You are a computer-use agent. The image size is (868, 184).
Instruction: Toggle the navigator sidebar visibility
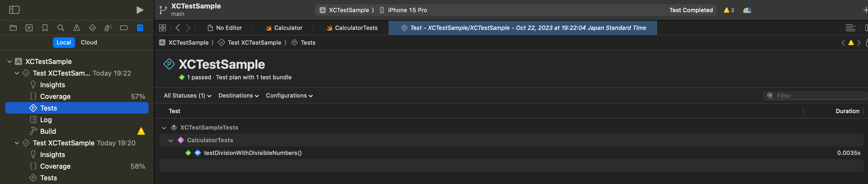coord(14,10)
